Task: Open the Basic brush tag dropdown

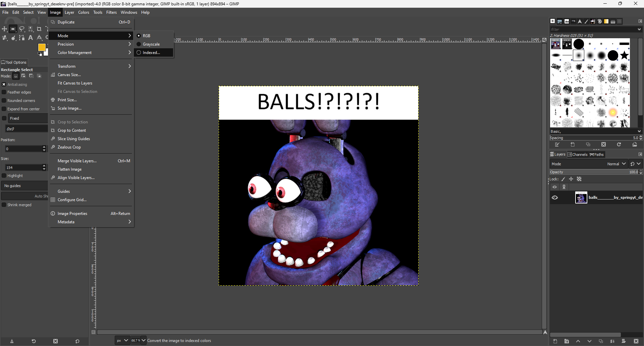Action: coord(639,131)
